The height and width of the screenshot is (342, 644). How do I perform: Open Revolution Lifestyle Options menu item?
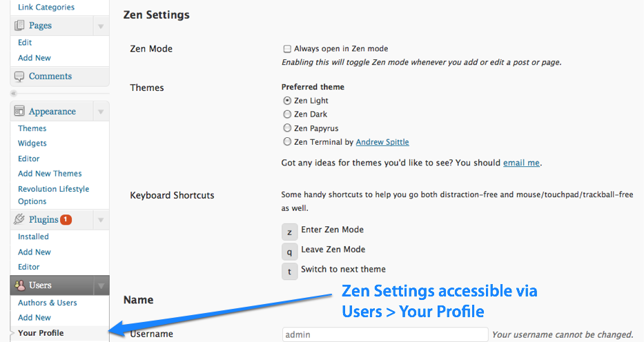tap(53, 195)
